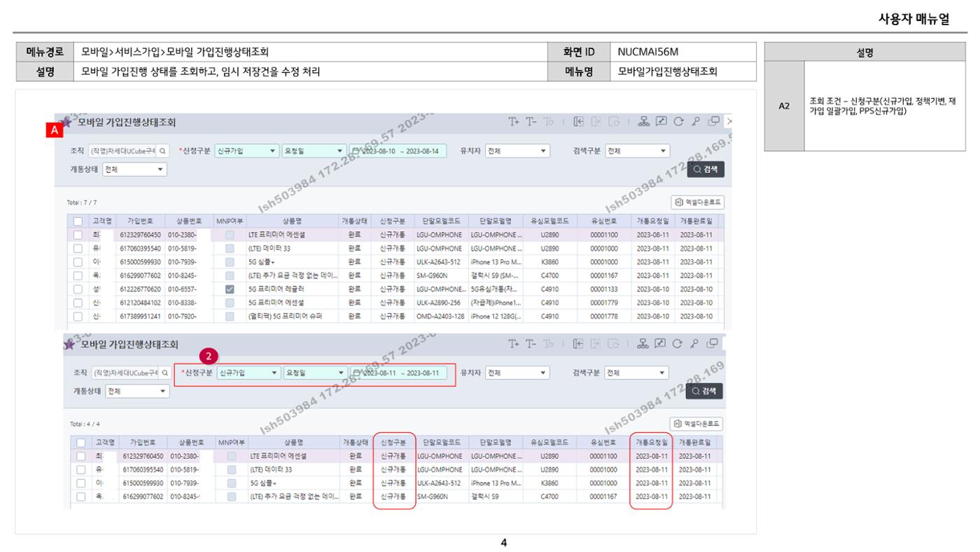Click the 검색 button in Total 7/7 window
This screenshot has height=552, width=980.
pos(705,170)
